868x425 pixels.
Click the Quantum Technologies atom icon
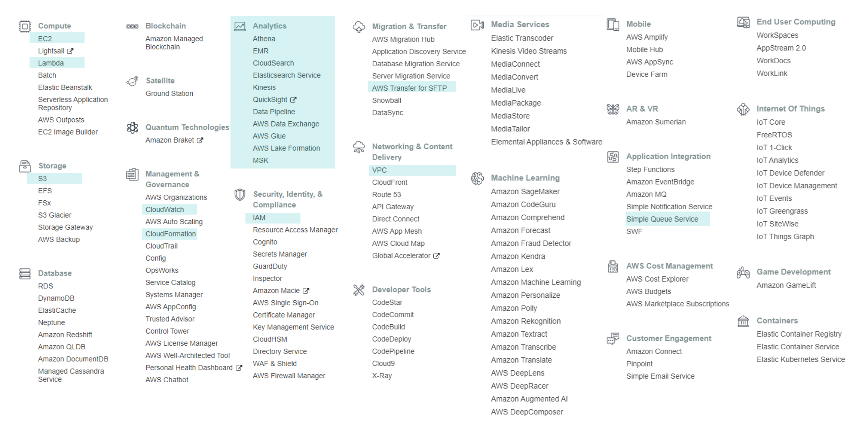pyautogui.click(x=132, y=128)
